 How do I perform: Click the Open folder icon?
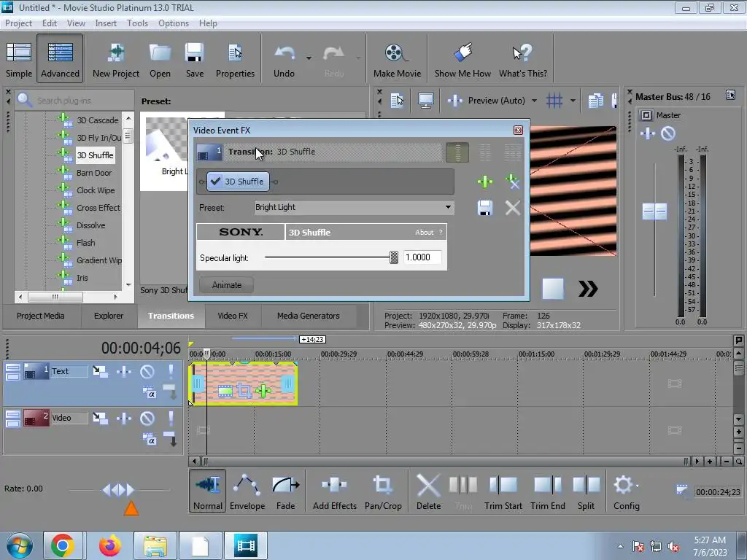[x=160, y=60]
